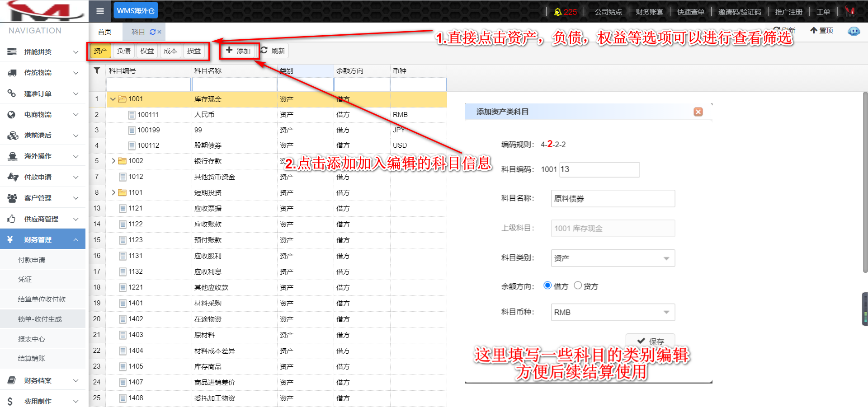The image size is (868, 407).
Task: Click the 保存 button
Action: 650,341
